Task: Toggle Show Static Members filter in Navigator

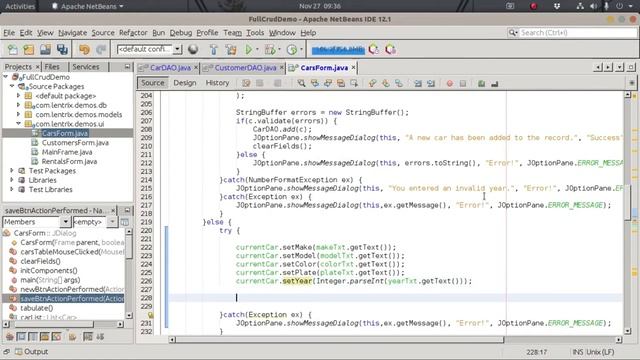Action: (33, 336)
